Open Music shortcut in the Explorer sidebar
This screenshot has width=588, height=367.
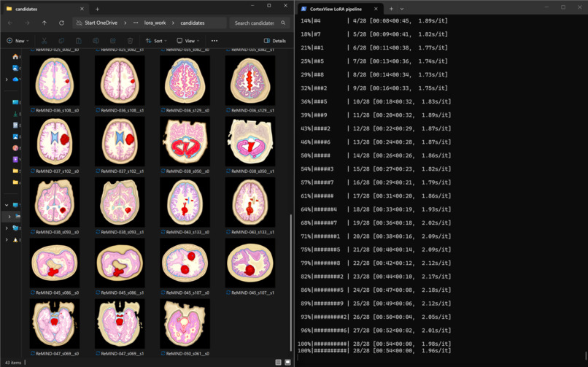[x=15, y=147]
